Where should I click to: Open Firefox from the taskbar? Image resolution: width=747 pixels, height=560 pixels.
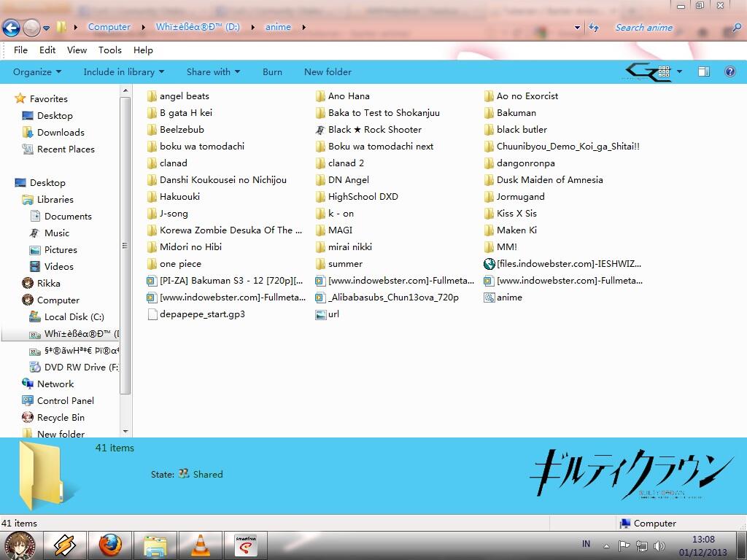(110, 545)
